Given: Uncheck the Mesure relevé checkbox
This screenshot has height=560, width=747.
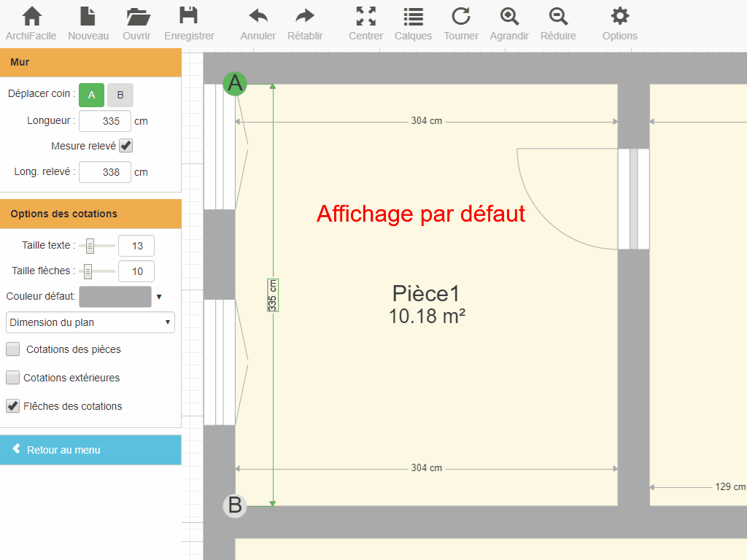Looking at the screenshot, I should (x=126, y=146).
